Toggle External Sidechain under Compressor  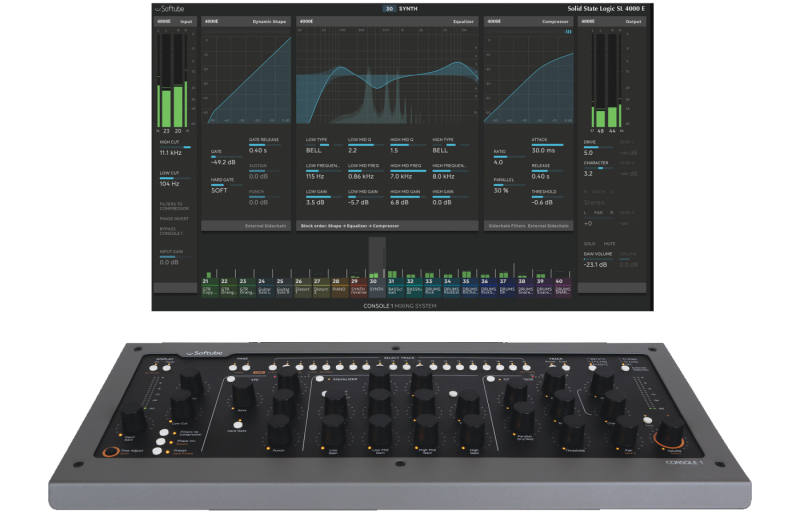[x=548, y=226]
